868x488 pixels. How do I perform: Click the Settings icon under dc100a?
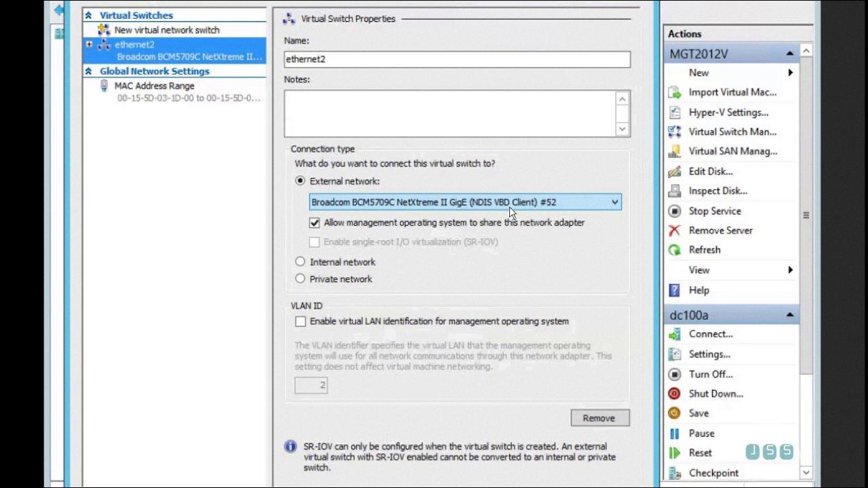coord(674,354)
